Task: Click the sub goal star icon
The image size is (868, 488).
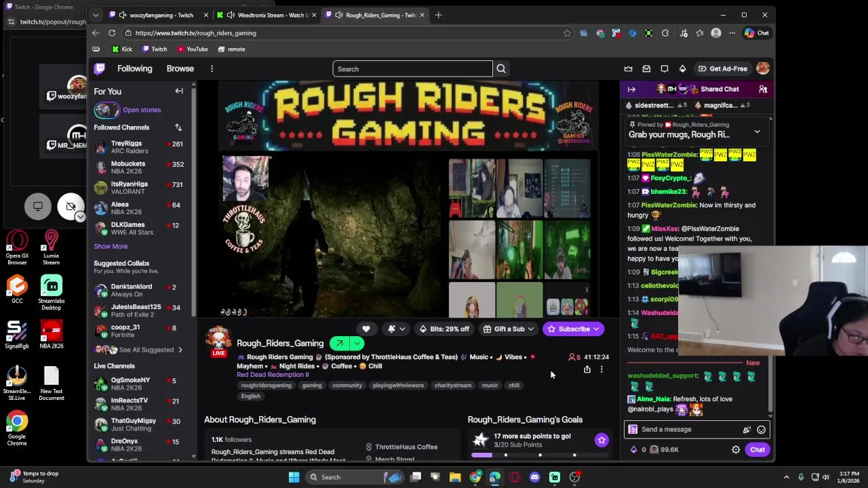Action: coord(601,441)
